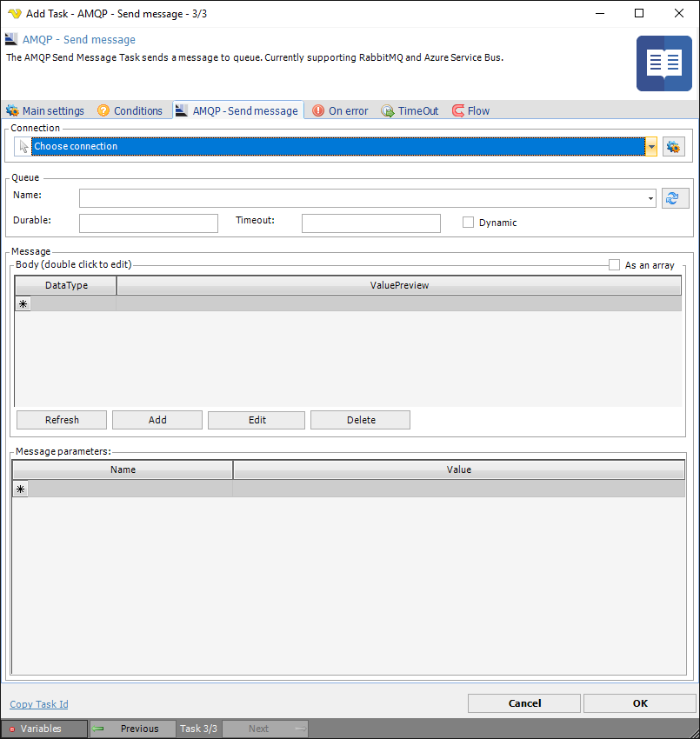Open the queue Name dropdown arrow
Viewport: 700px width, 739px height.
651,199
